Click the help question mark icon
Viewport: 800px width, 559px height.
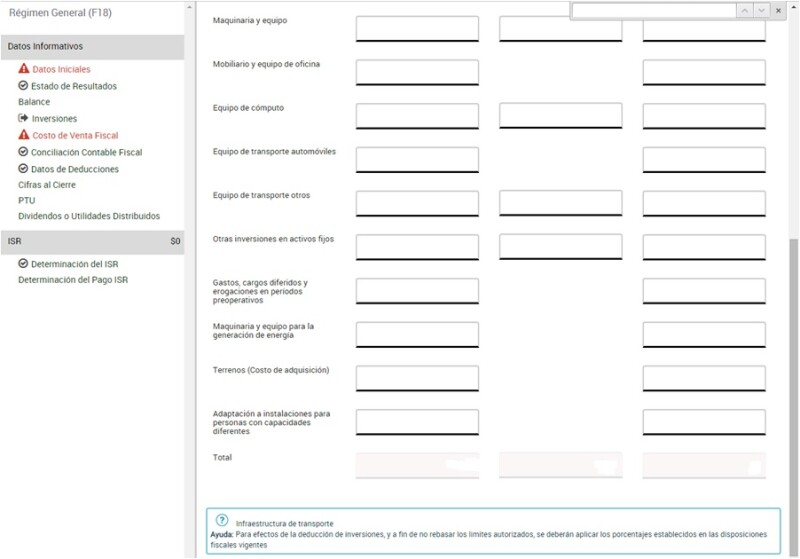pyautogui.click(x=222, y=520)
